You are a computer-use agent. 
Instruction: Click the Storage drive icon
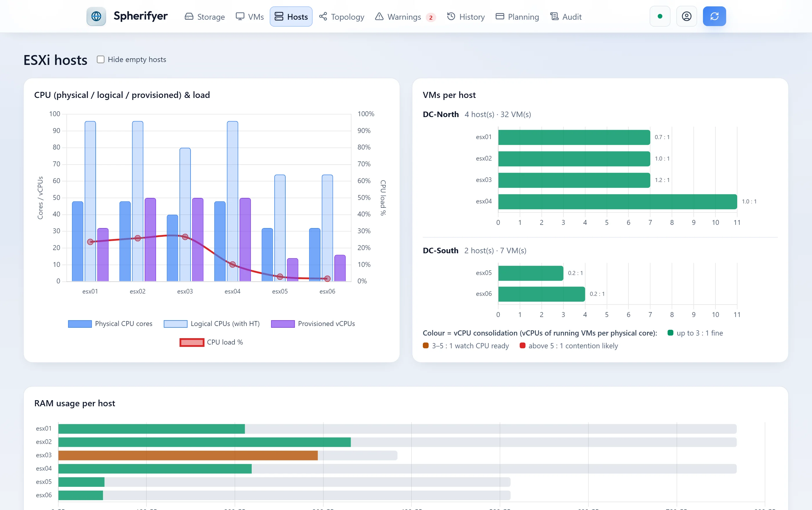pyautogui.click(x=189, y=17)
